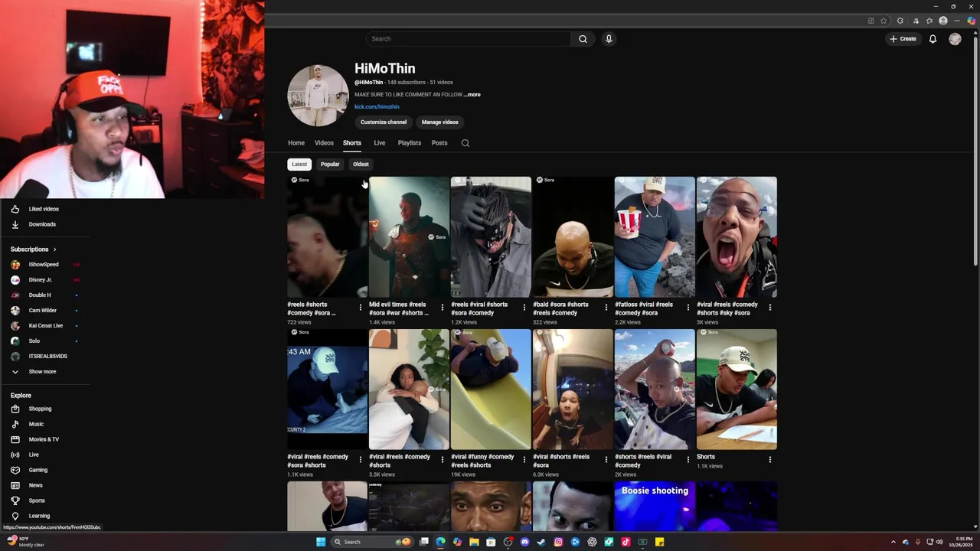This screenshot has width=980, height=551.
Task: Play the 'Mid evil times' short thumbnail
Action: click(x=409, y=237)
